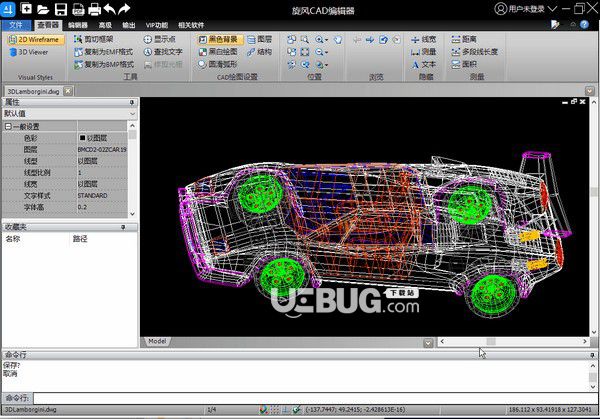Click the canvas vertical scrollbar down arrow
The width and height of the screenshot is (600, 419).
[593, 333]
